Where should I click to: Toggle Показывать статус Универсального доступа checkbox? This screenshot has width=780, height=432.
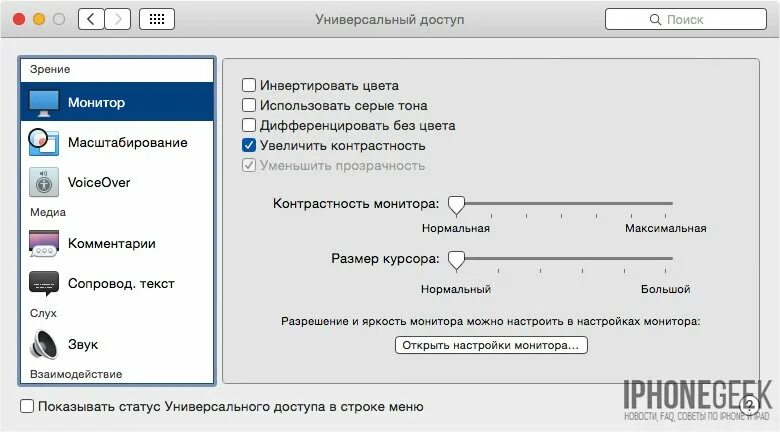coord(27,406)
